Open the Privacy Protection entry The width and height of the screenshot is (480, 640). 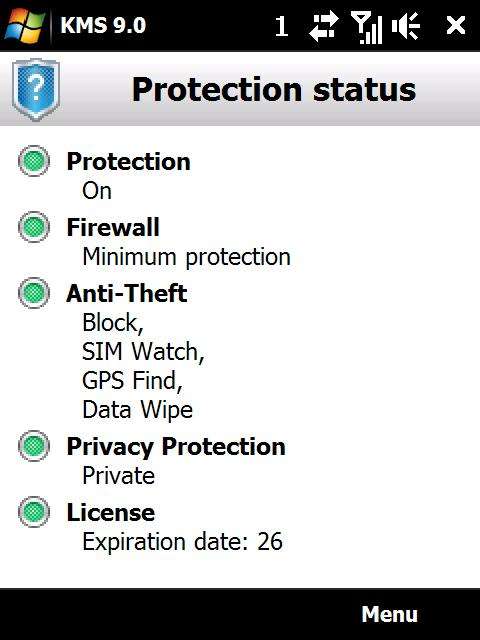pos(176,447)
